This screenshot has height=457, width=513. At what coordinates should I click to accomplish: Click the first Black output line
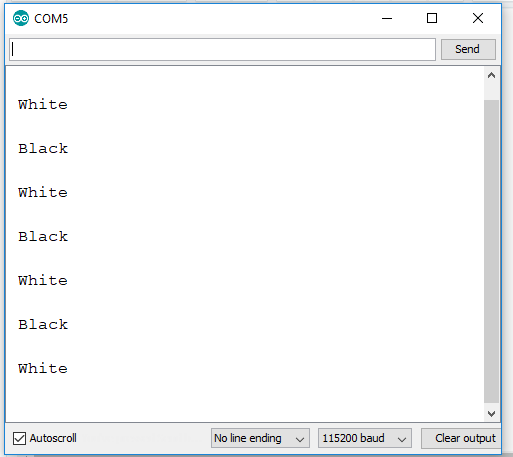pos(43,149)
